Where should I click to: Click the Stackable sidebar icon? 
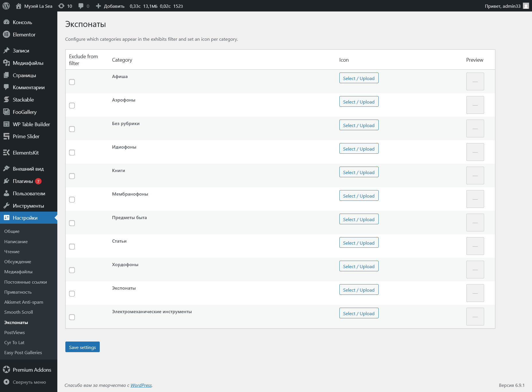click(6, 100)
